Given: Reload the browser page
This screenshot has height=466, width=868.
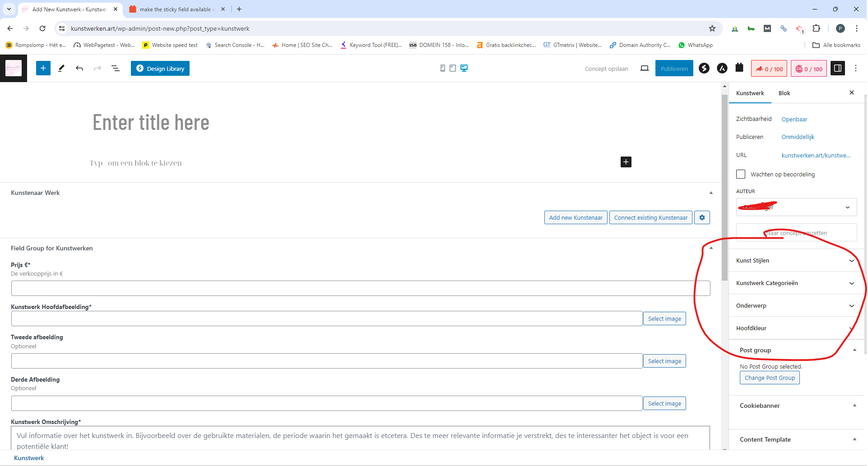Looking at the screenshot, I should tap(42, 28).
